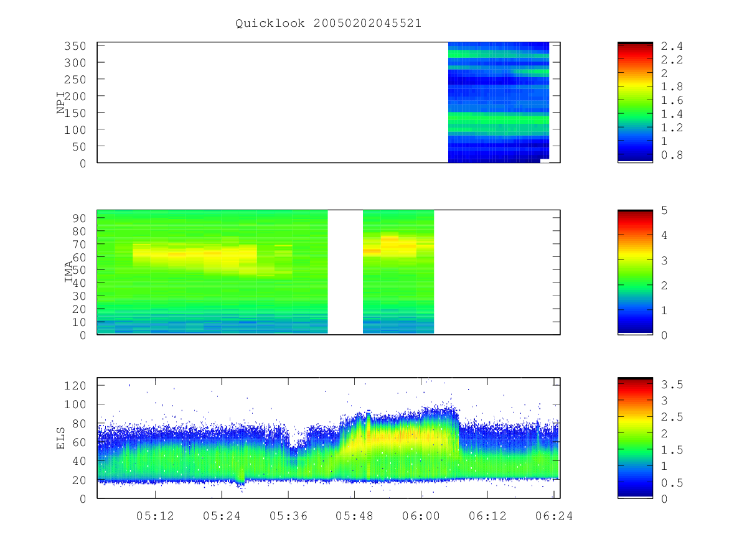Select the 70 tick on IMA axis
The height and width of the screenshot is (560, 747).
(80, 244)
